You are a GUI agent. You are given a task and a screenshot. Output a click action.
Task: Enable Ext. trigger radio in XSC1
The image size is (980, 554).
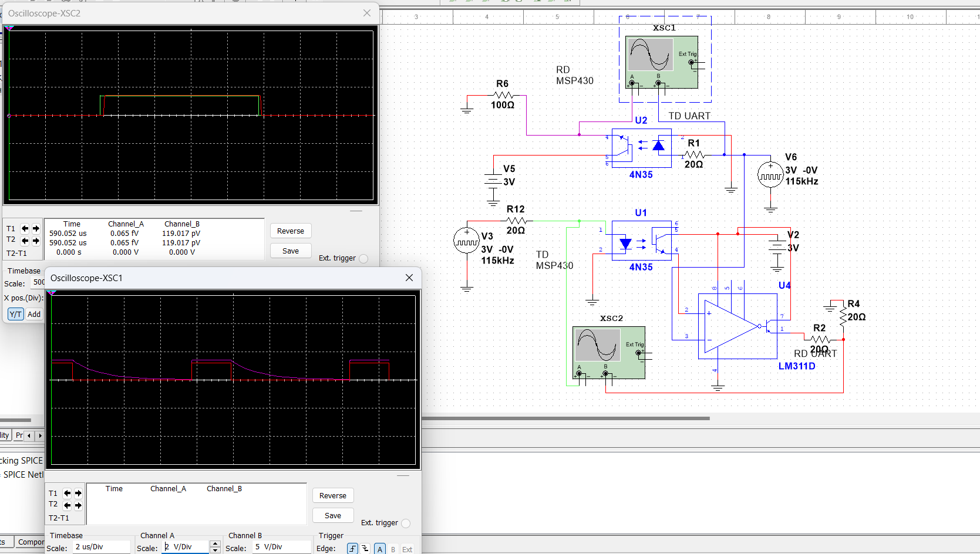(x=406, y=523)
